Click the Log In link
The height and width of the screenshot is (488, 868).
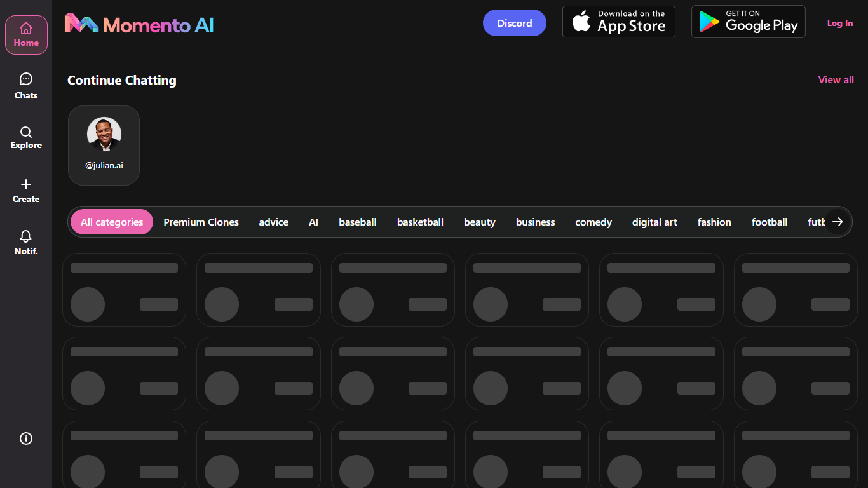click(x=840, y=23)
